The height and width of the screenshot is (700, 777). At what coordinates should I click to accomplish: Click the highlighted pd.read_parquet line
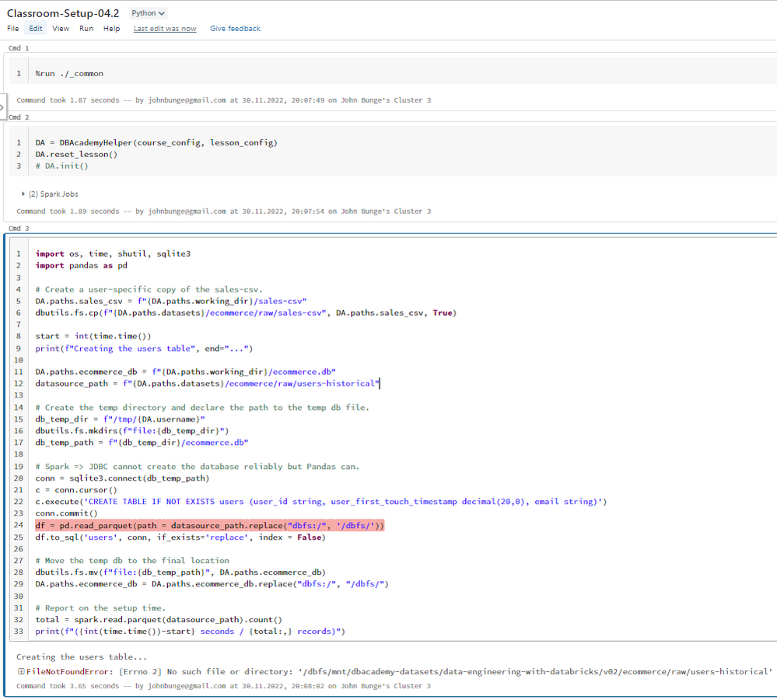[x=210, y=526]
